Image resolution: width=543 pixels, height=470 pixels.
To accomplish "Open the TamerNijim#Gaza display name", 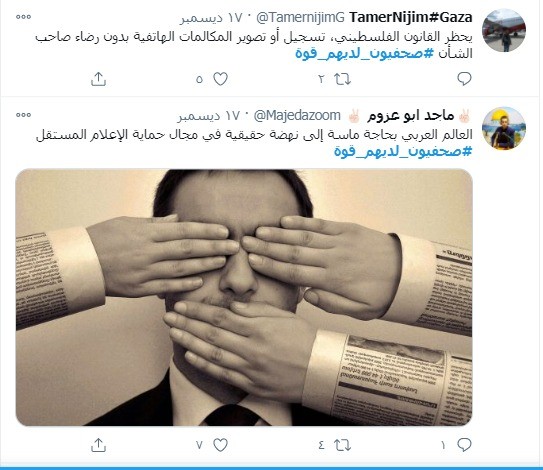I will 410,17.
